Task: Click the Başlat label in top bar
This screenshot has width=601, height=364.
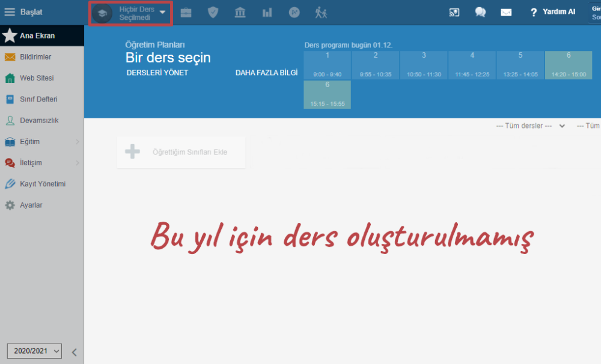Action: [31, 12]
